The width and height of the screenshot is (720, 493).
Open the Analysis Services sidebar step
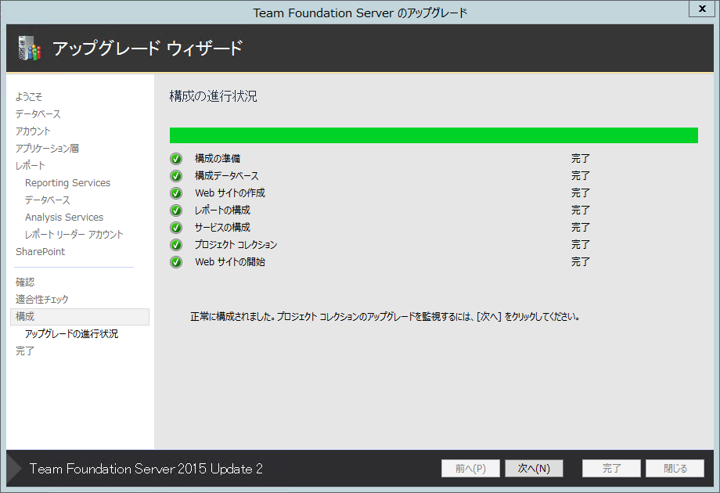[64, 217]
